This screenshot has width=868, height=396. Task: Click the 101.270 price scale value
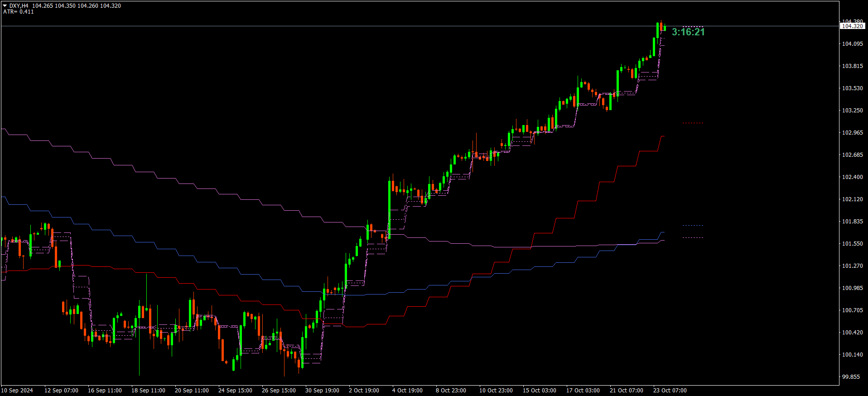click(x=852, y=266)
